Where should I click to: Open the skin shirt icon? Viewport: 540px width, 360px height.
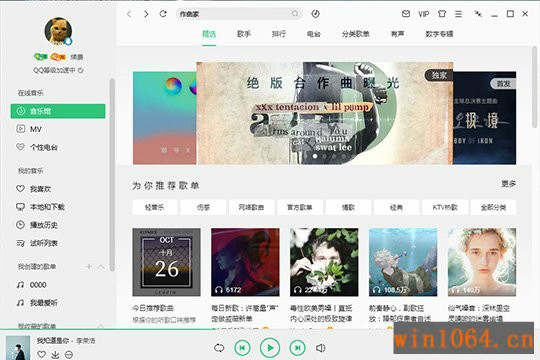(x=442, y=14)
